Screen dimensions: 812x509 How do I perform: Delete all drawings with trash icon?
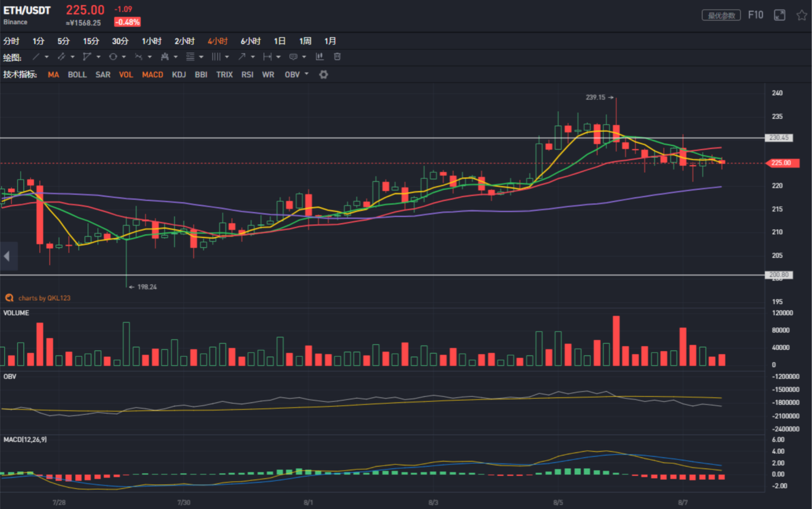click(x=337, y=56)
